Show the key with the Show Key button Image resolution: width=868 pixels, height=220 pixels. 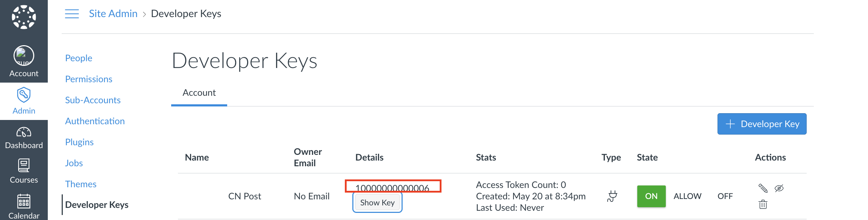pyautogui.click(x=377, y=202)
